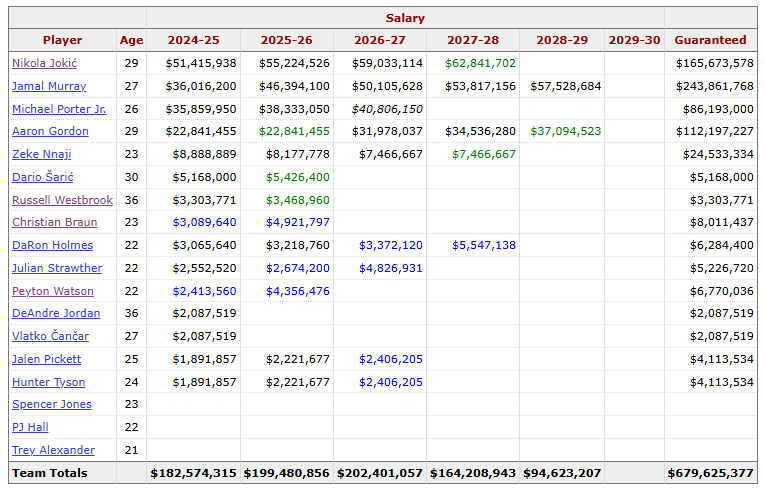The width and height of the screenshot is (765, 490).
Task: Select Team Totals $202,401,057 cell
Action: point(380,473)
